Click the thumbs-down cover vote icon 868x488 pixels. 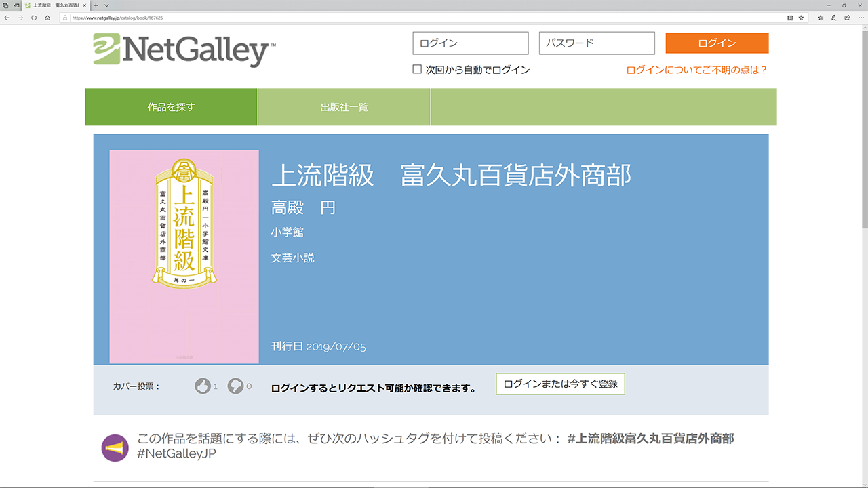pyautogui.click(x=235, y=386)
